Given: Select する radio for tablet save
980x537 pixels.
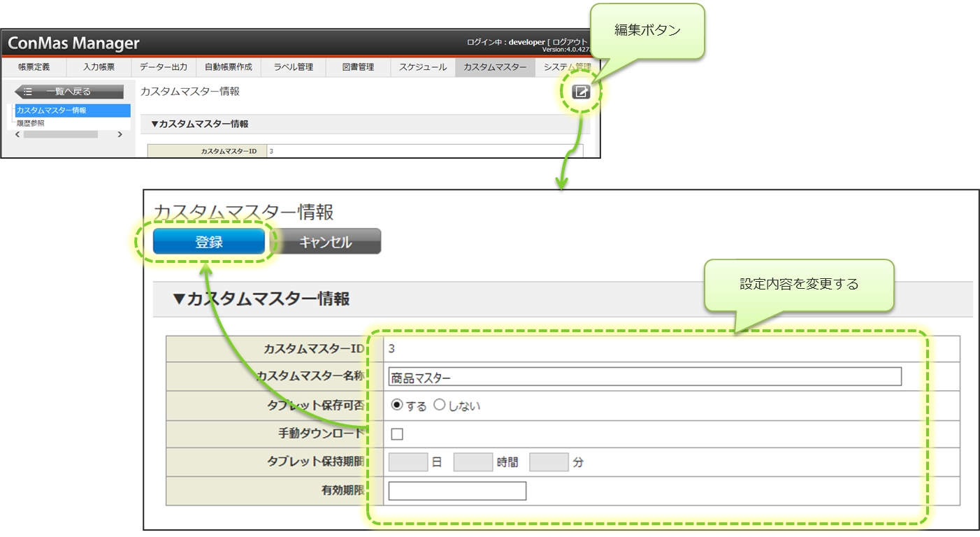Looking at the screenshot, I should [397, 405].
